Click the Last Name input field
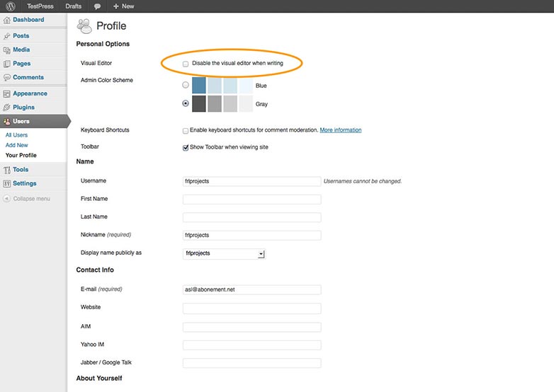The height and width of the screenshot is (392, 554). pos(252,217)
